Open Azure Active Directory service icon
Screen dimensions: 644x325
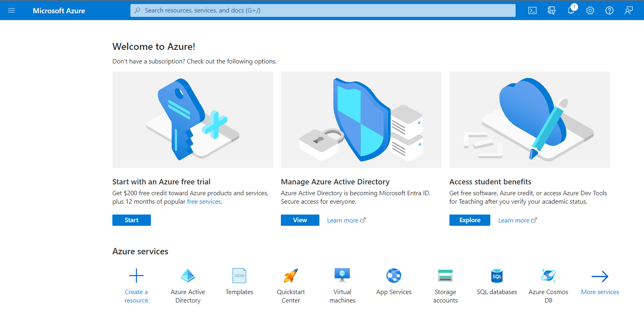[188, 276]
